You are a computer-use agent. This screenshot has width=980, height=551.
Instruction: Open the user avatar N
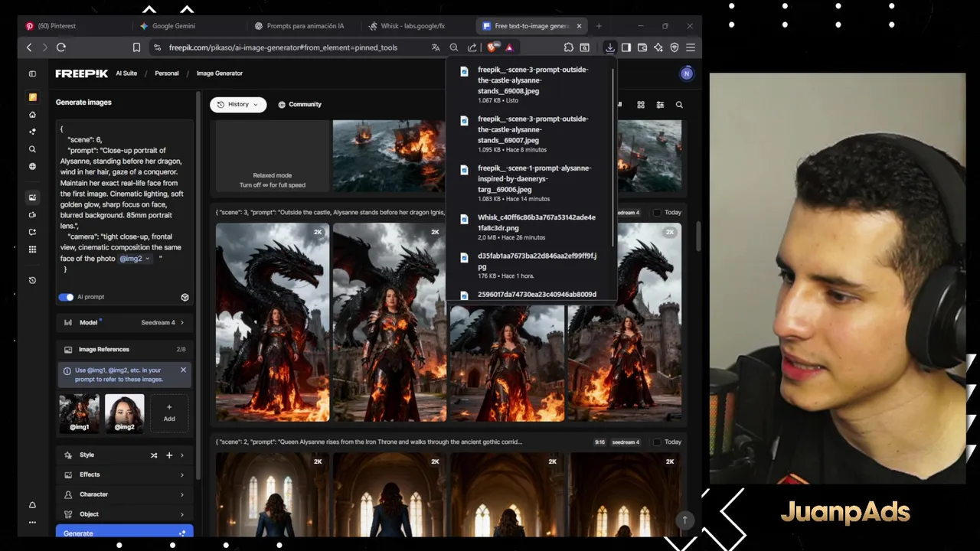pyautogui.click(x=687, y=73)
